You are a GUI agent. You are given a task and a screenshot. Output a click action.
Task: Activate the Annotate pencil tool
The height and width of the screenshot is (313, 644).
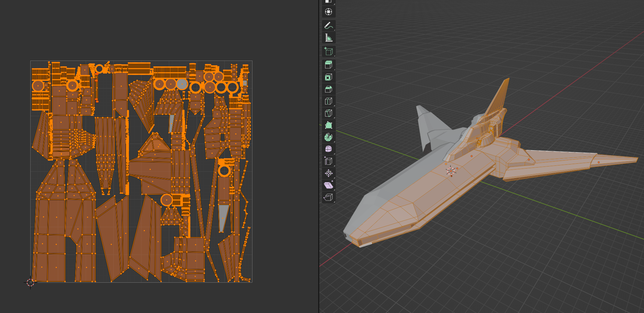tap(329, 25)
